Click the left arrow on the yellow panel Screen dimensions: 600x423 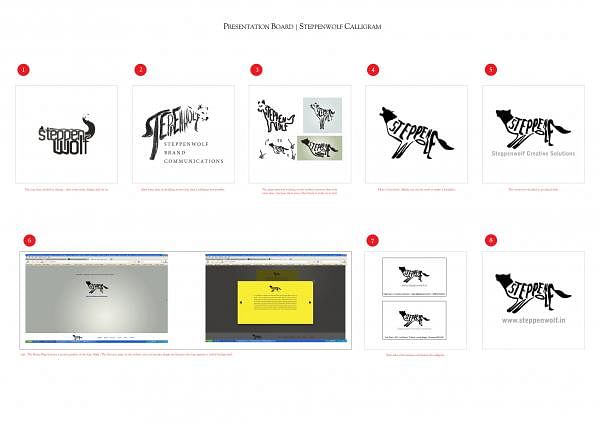[x=241, y=302]
